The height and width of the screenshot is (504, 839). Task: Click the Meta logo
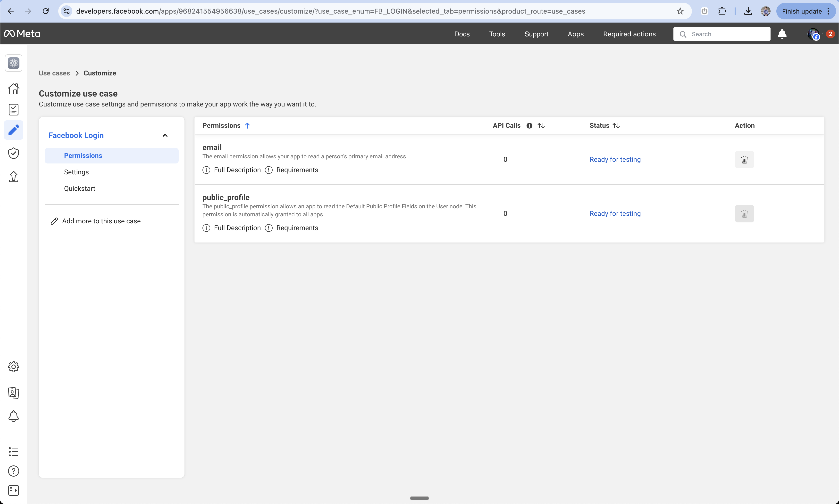[x=22, y=34]
